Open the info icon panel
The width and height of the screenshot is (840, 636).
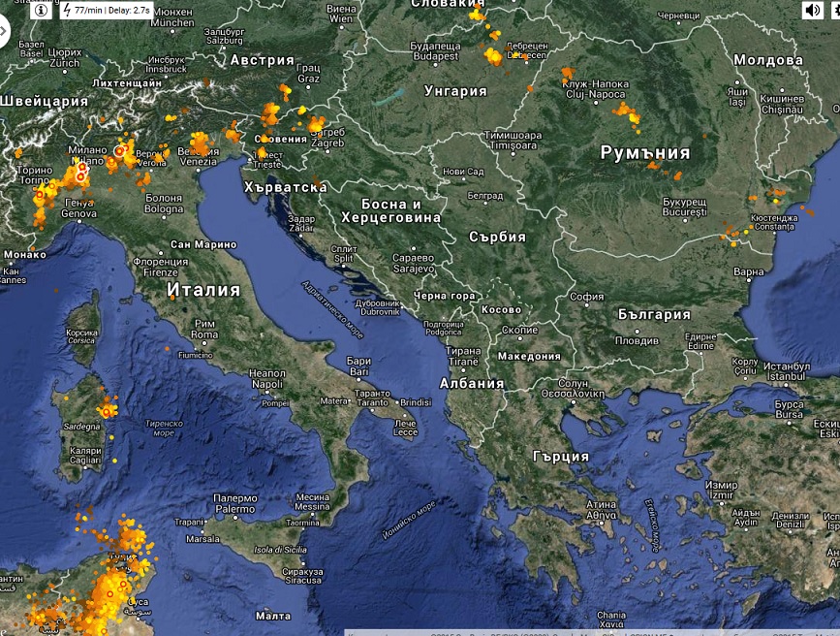[42, 11]
